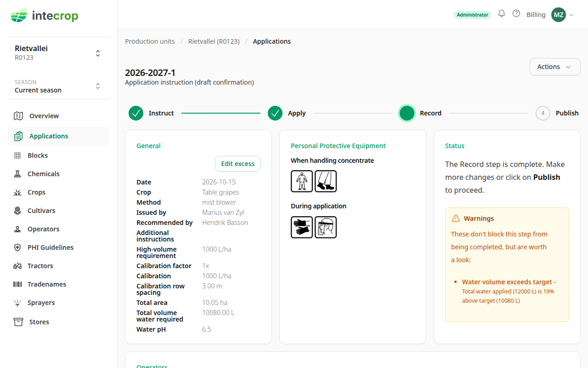Go to the Apply step
The width and height of the screenshot is (588, 368).
pyautogui.click(x=287, y=113)
